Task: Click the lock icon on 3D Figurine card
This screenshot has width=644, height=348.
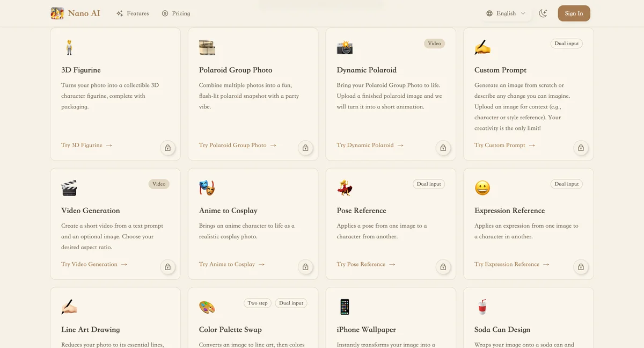Action: point(167,148)
